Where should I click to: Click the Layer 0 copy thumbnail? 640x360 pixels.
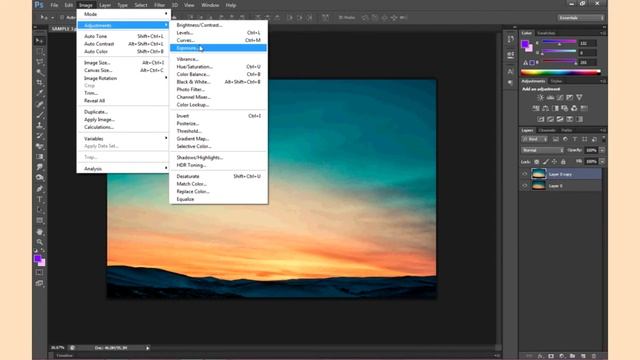click(x=538, y=174)
